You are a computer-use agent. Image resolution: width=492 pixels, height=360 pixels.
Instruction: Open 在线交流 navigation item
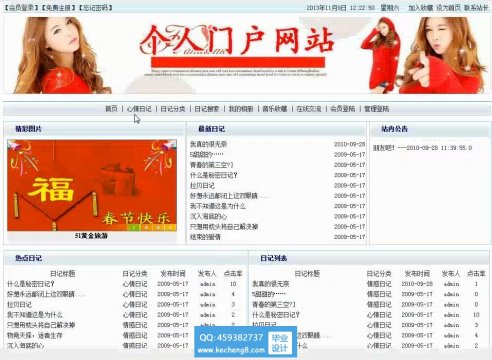[309, 109]
